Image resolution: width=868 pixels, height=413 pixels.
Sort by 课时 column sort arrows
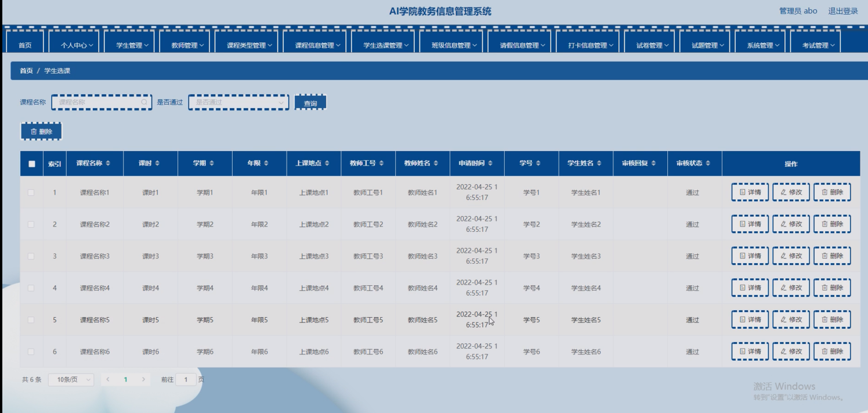pyautogui.click(x=157, y=164)
